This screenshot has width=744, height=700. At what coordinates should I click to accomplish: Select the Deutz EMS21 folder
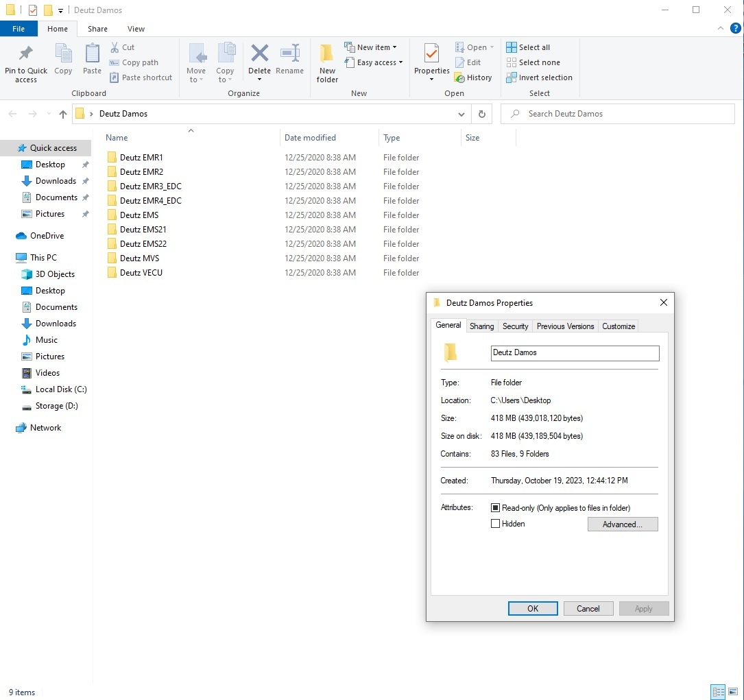(143, 230)
